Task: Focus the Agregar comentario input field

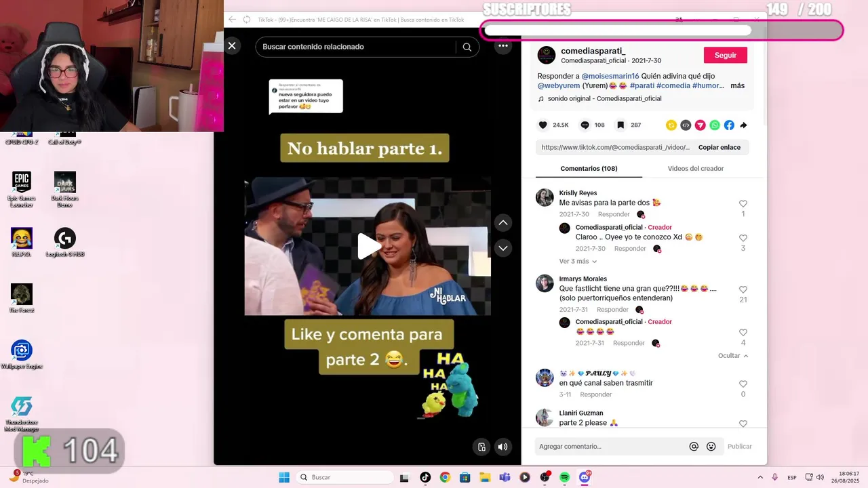Action: coord(610,447)
